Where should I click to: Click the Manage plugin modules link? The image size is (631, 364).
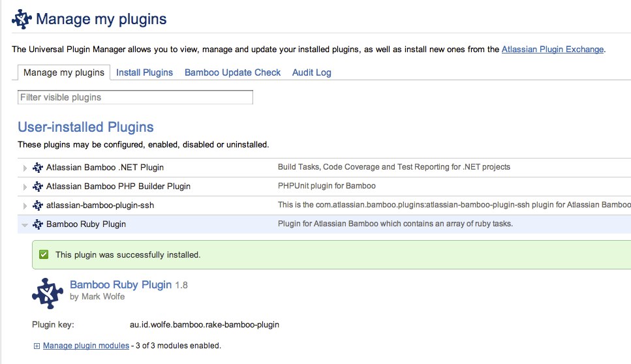click(x=86, y=346)
